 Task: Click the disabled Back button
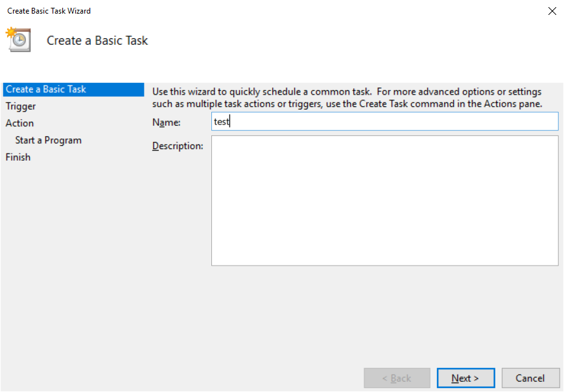[397, 378]
